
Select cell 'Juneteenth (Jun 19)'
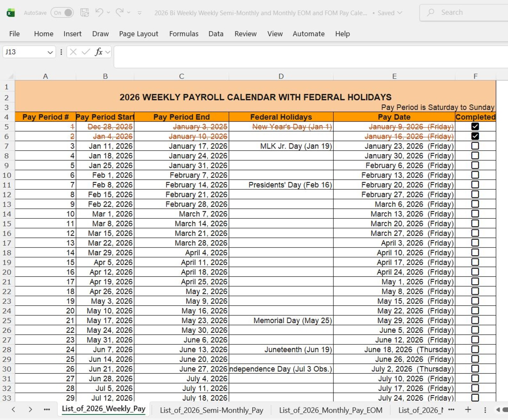(281, 349)
